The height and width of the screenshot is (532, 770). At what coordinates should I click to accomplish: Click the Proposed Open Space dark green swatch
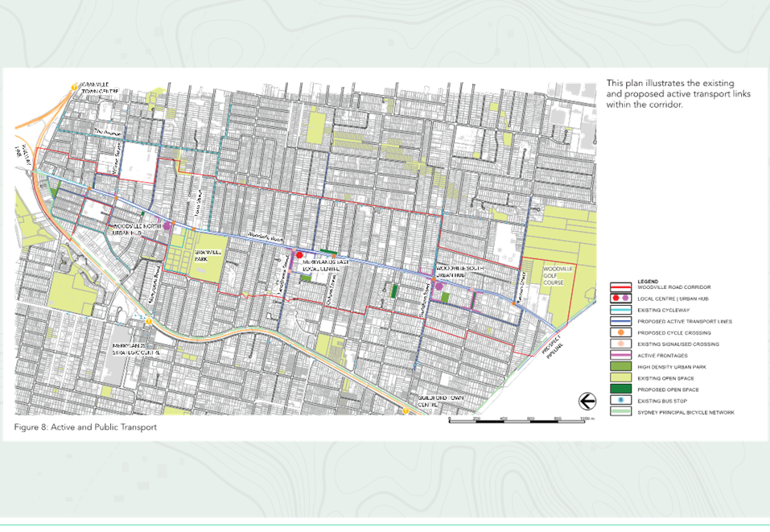[x=620, y=389]
